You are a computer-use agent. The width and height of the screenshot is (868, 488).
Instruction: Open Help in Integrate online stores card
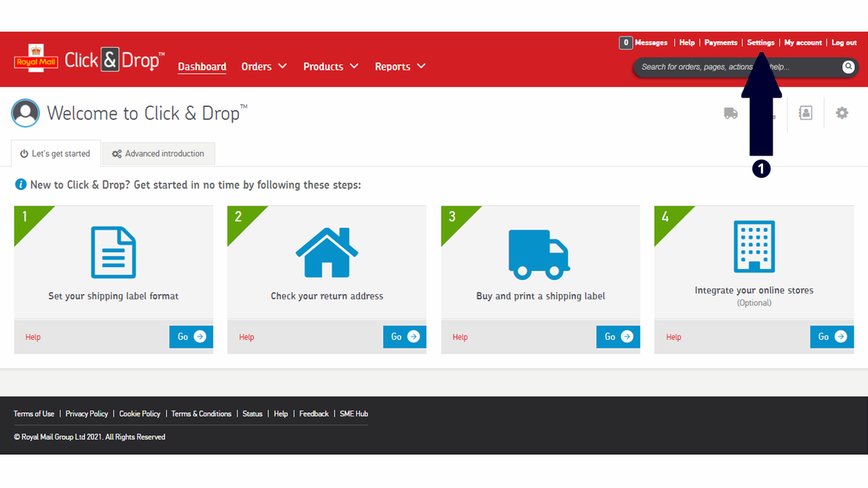[x=673, y=337]
